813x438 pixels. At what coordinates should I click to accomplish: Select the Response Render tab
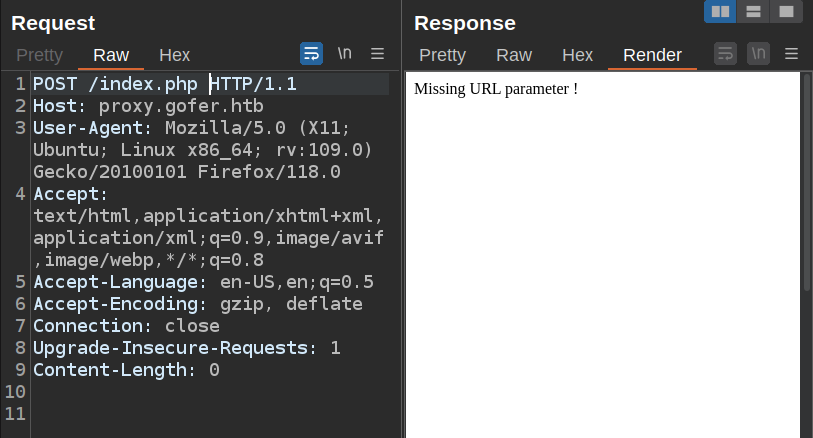pos(652,55)
